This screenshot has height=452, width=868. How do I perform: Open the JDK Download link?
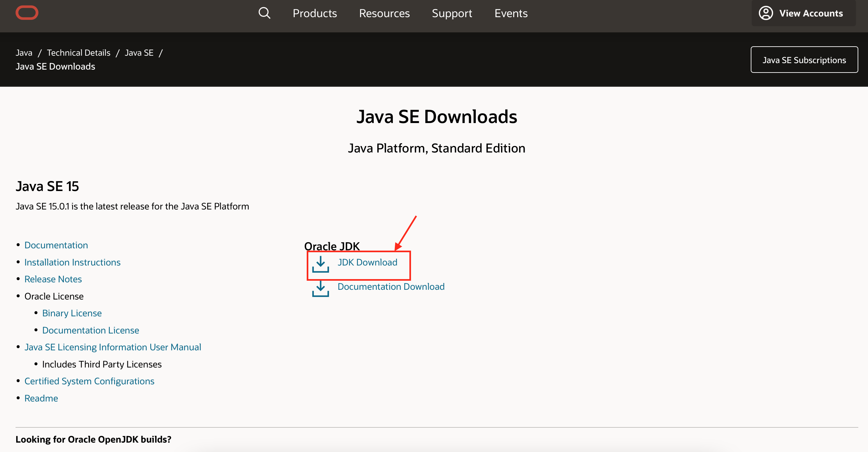(367, 262)
